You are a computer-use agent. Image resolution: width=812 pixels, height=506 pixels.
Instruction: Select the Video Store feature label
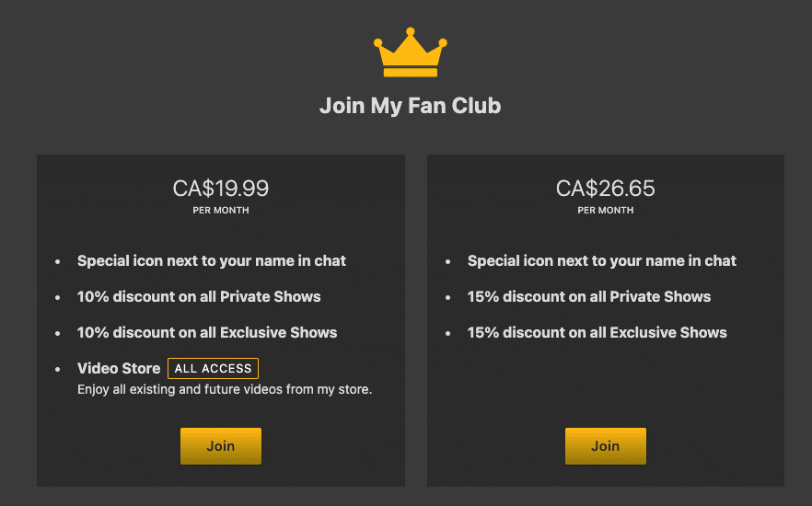pyautogui.click(x=119, y=368)
